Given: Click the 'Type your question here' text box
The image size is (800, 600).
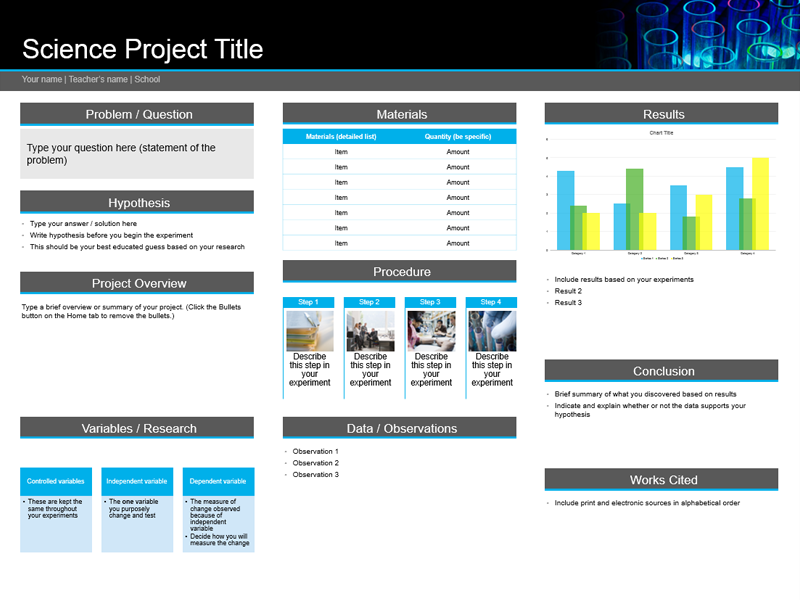Looking at the screenshot, I should 137,154.
